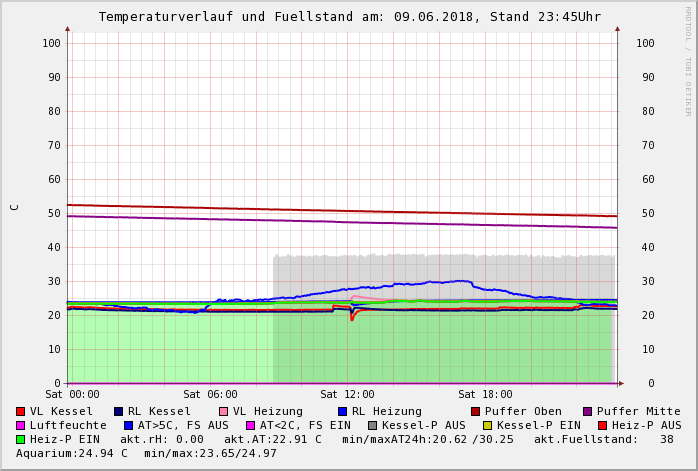The image size is (698, 471).
Task: Select the Sat 12:00 time axis label
Action: 347,395
